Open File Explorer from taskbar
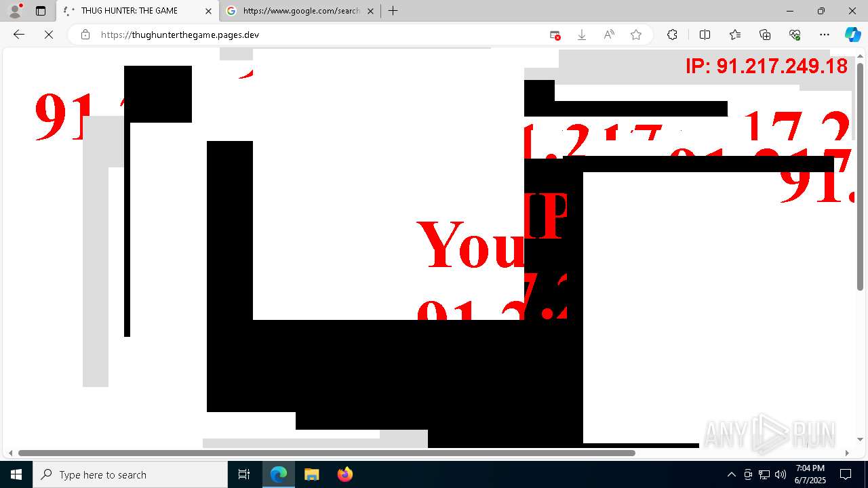The width and height of the screenshot is (868, 488). click(311, 474)
